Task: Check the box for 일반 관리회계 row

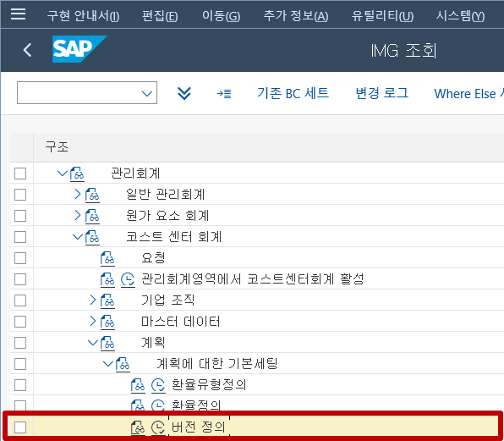Action: [x=20, y=195]
